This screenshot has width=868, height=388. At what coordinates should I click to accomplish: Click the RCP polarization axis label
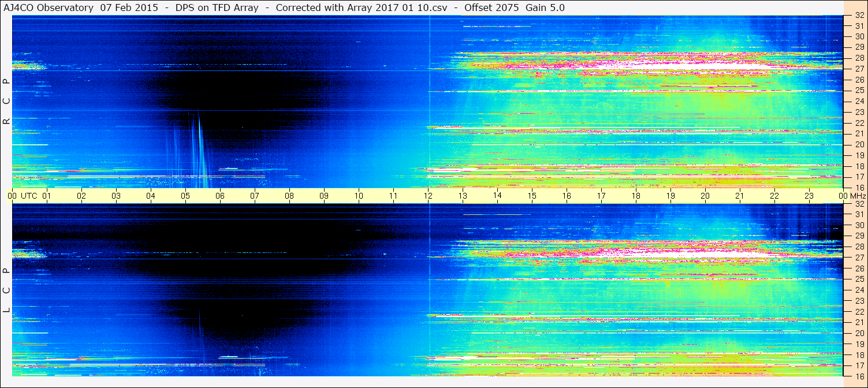click(6, 102)
